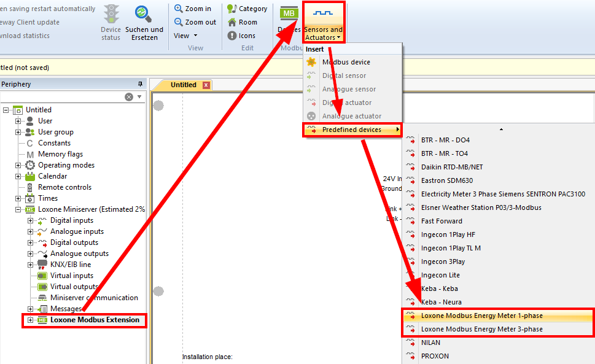The width and height of the screenshot is (595, 364).
Task: Expand the Loxone Modbus Extension node
Action: (30, 320)
